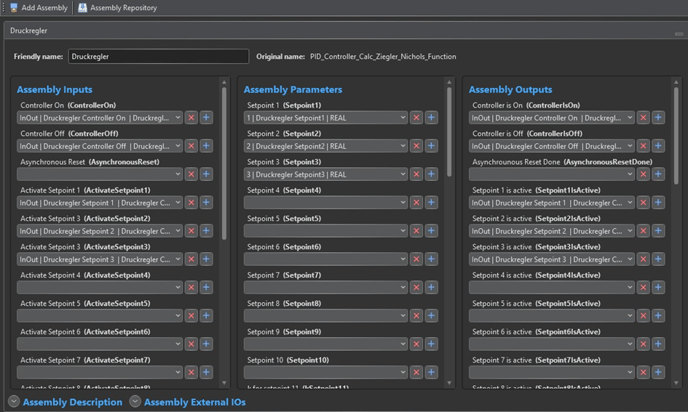
Task: Click the Assembly Inputs heading
Action: tap(54, 90)
